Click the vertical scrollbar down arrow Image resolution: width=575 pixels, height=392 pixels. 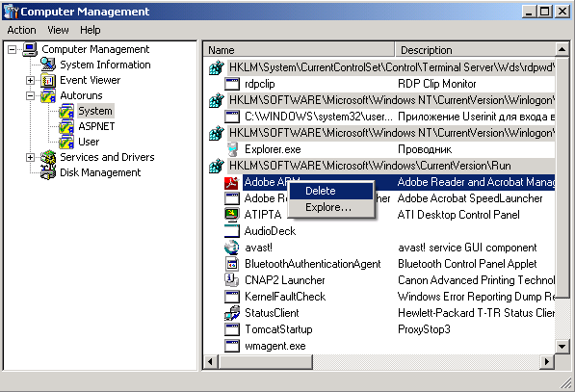pyautogui.click(x=562, y=346)
